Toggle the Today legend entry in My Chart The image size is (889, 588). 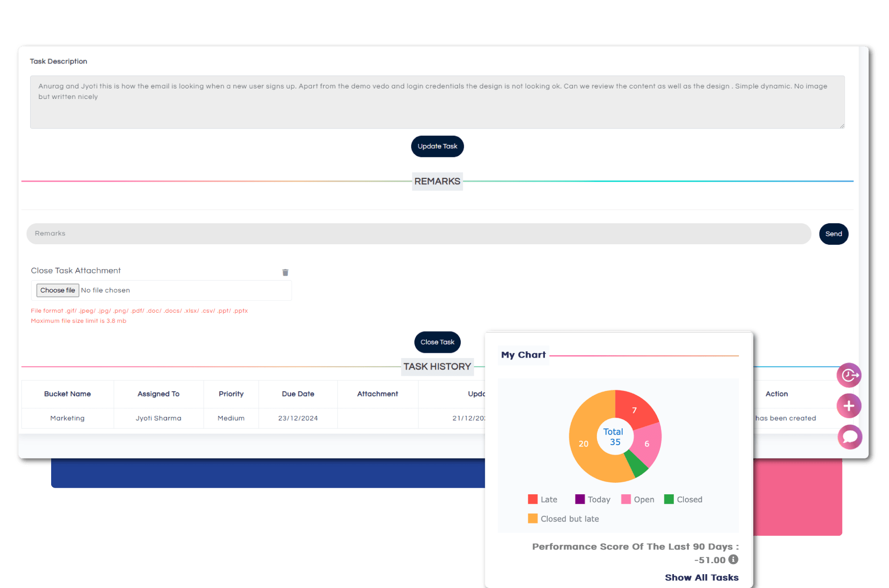click(x=593, y=500)
